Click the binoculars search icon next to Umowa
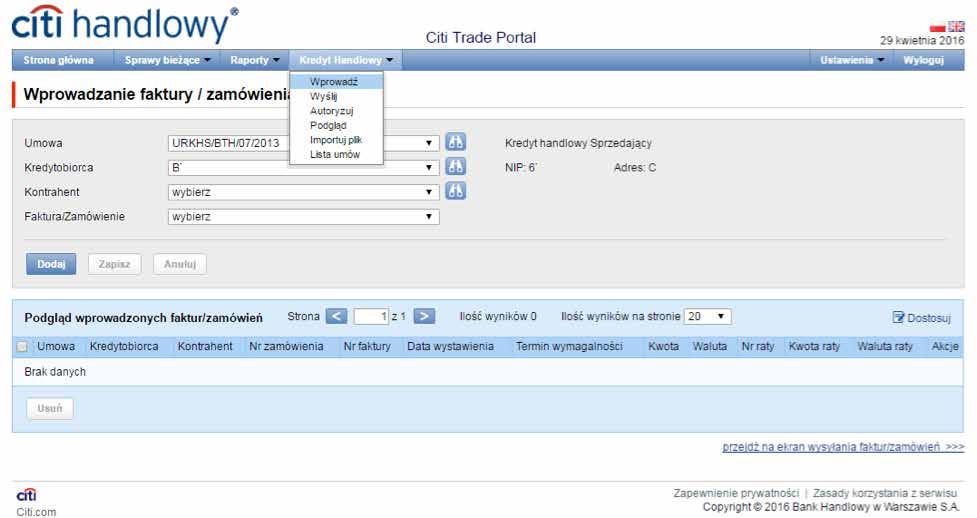The width and height of the screenshot is (977, 518). [x=455, y=142]
